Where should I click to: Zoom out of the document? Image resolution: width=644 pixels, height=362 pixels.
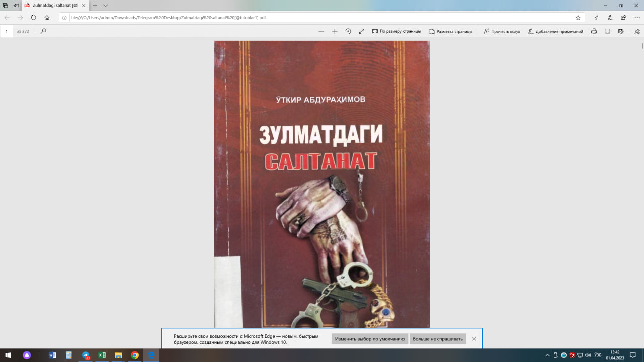[x=321, y=31]
